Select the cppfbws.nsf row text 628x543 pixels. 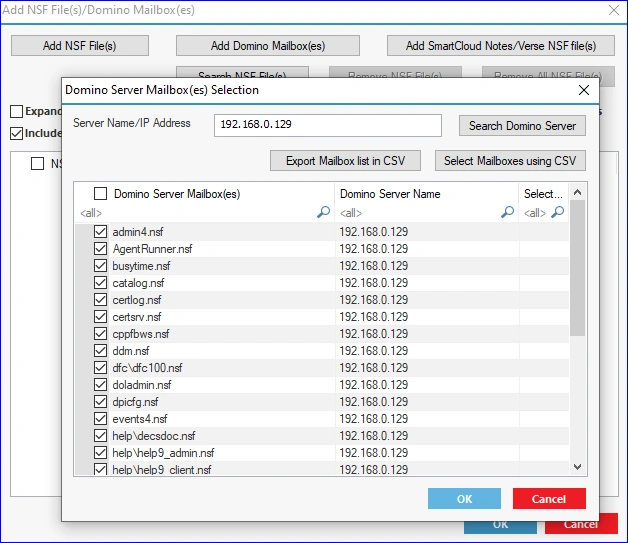tap(141, 334)
